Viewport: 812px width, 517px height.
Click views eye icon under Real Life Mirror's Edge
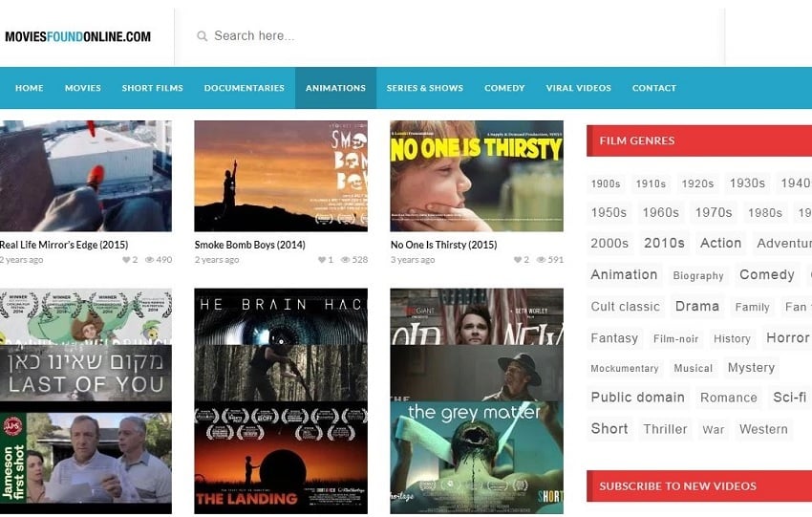tap(149, 260)
